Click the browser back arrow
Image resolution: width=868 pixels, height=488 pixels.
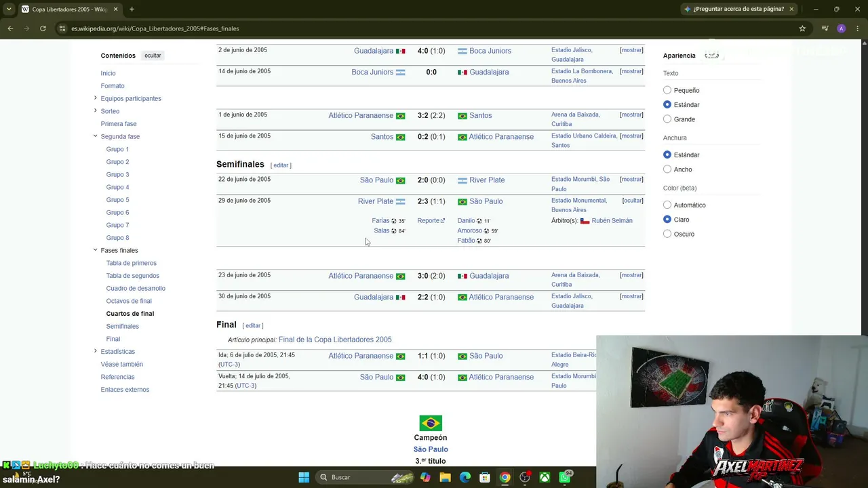tap(10, 28)
